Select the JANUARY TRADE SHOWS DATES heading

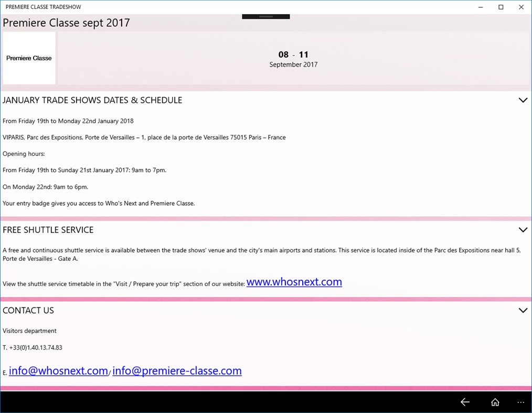[92, 100]
